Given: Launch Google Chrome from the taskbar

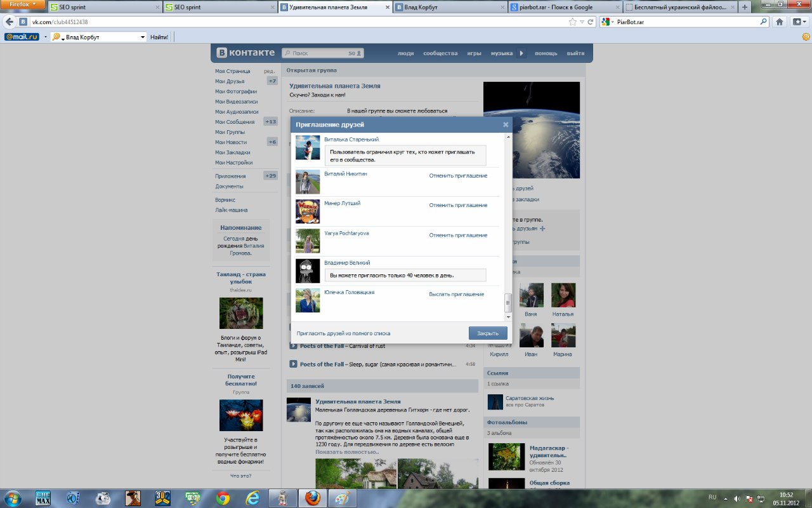Looking at the screenshot, I should pos(223,498).
